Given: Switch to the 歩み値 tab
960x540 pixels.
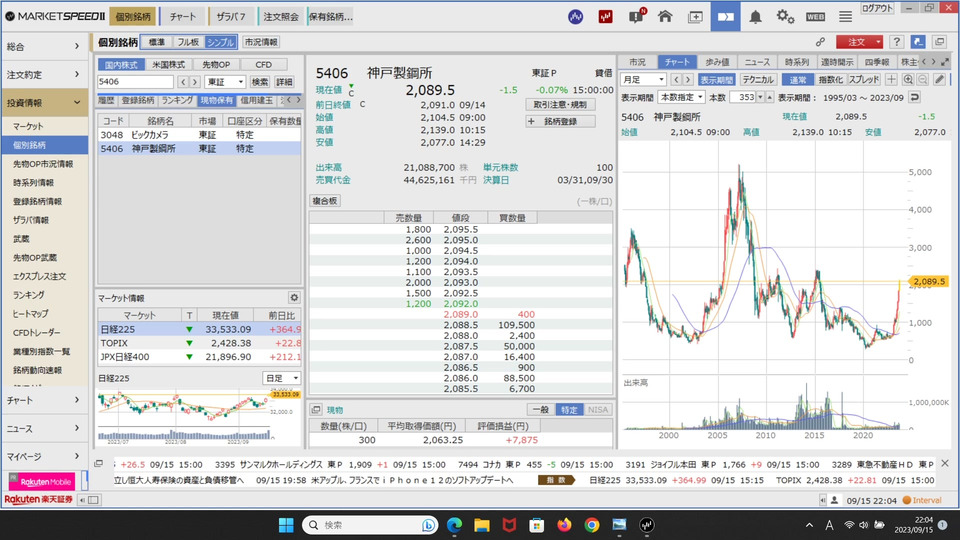Looking at the screenshot, I should pos(717,62).
